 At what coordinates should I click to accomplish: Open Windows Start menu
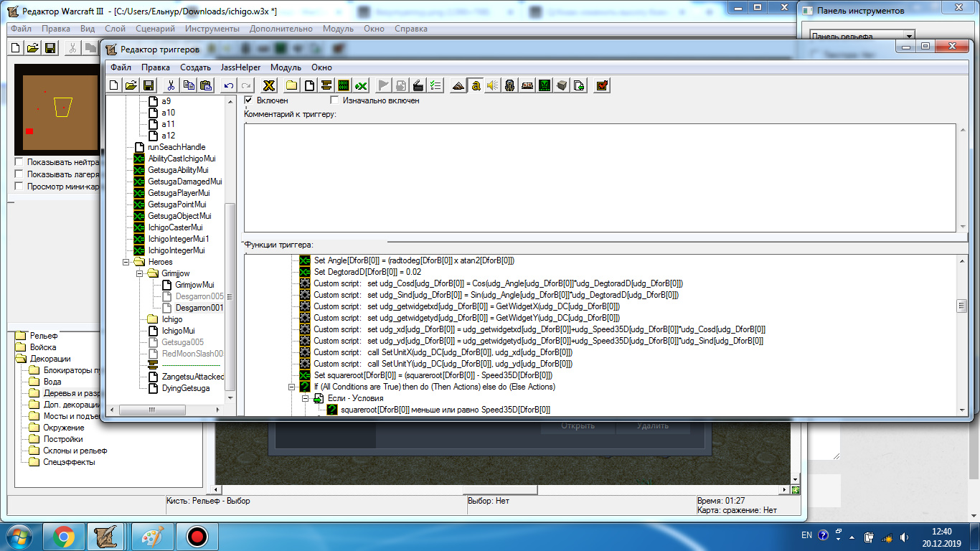point(19,537)
